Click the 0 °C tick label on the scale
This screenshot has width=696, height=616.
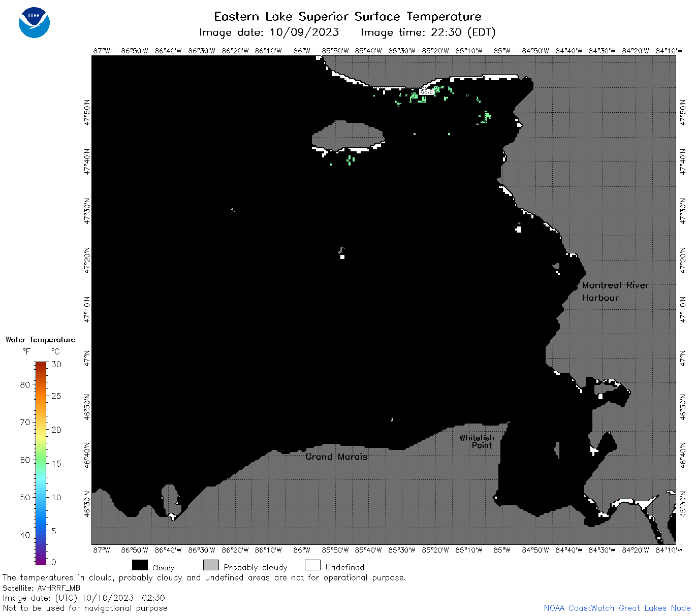point(54,562)
